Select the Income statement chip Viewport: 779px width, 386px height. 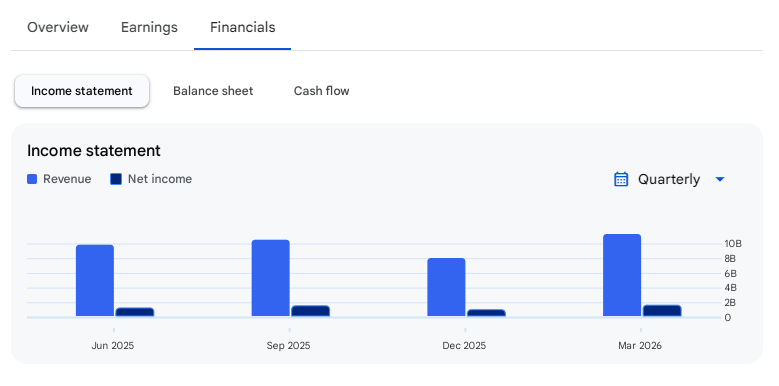[x=82, y=91]
